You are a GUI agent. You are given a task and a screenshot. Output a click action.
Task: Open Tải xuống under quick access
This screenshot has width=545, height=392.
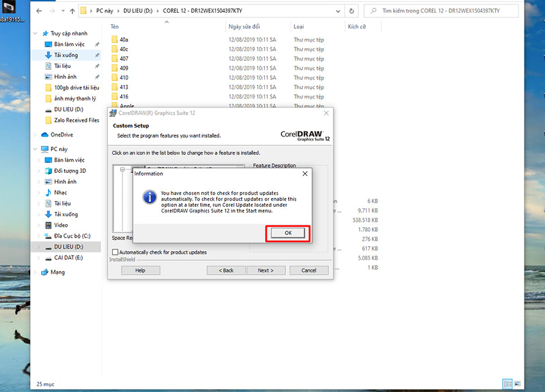(x=65, y=55)
